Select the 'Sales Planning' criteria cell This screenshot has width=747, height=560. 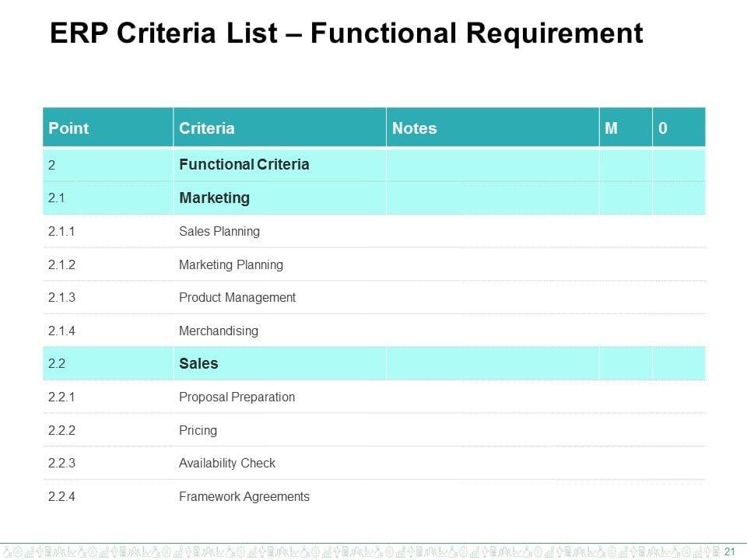[x=219, y=232]
